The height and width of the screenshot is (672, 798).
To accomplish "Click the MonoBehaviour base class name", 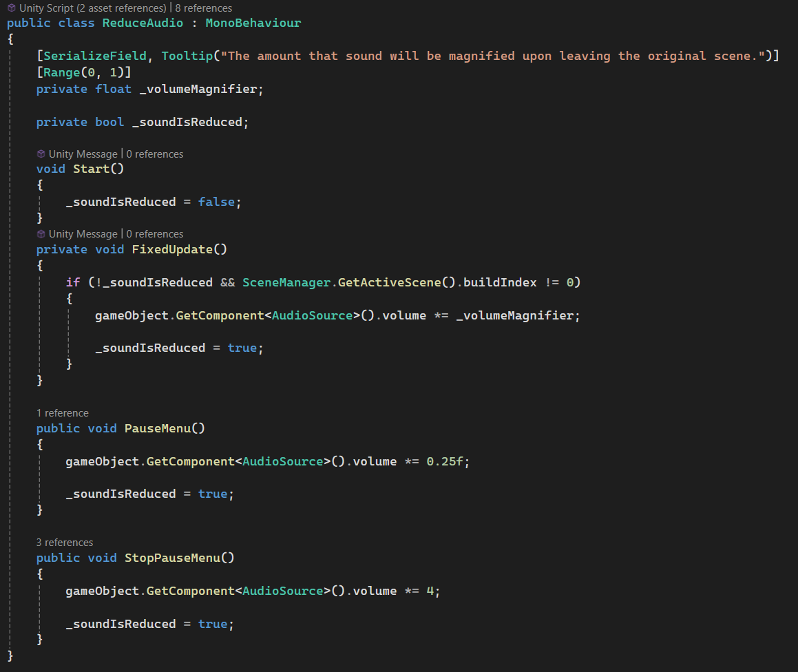I will coord(253,23).
